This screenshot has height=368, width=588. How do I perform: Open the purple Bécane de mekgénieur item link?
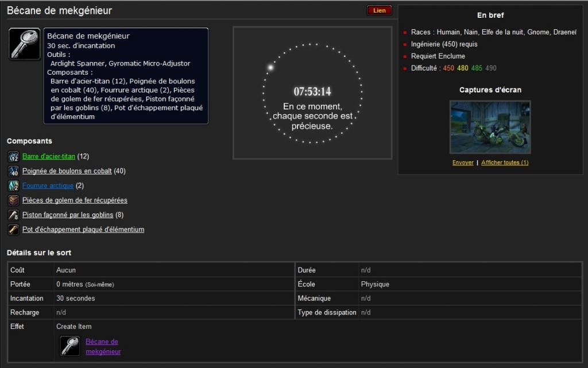click(x=103, y=347)
